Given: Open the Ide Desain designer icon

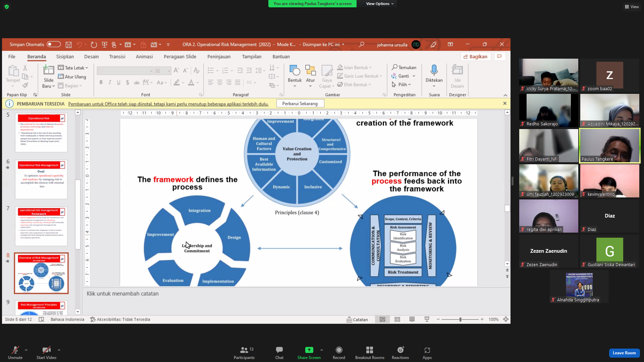Looking at the screenshot, I should click(x=458, y=70).
